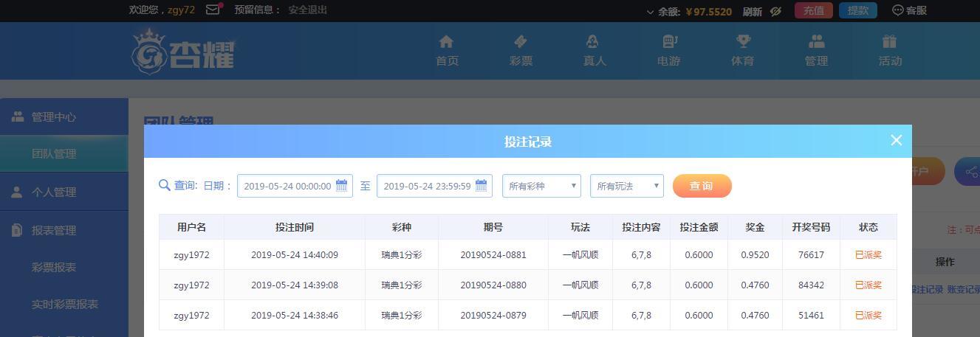This screenshot has height=337, width=980.
Task: Click the 奖金 column header
Action: click(x=755, y=227)
